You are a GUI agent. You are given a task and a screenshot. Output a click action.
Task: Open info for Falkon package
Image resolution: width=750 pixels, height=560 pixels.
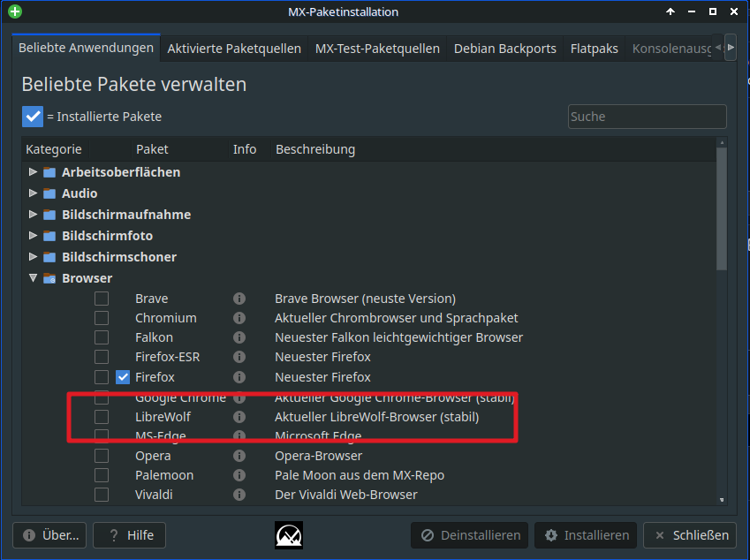tap(239, 337)
